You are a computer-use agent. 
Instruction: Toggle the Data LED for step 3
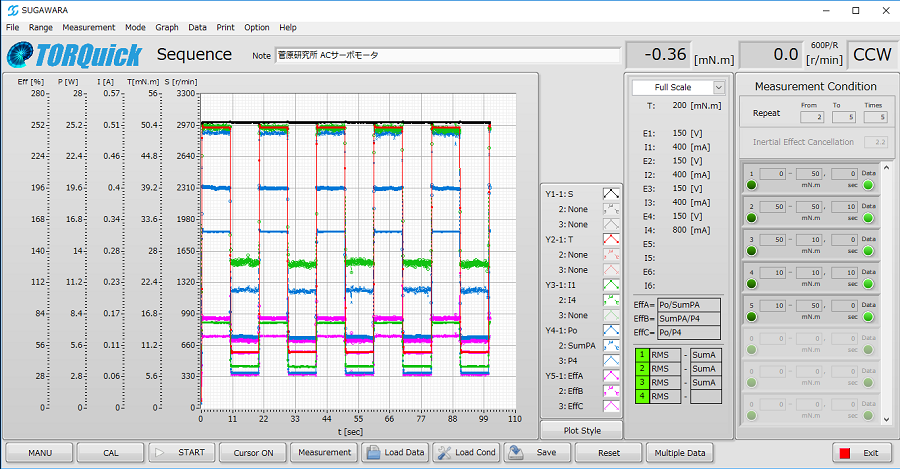point(869,251)
